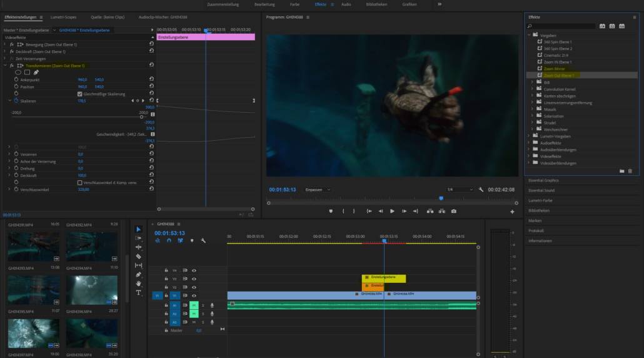Viewport: 644px width, 358px height.
Task: Select the Slip tool
Action: (138, 265)
